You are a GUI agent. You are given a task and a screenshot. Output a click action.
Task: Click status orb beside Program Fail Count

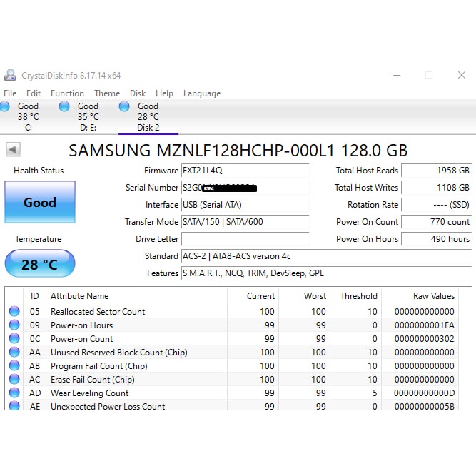[14, 366]
